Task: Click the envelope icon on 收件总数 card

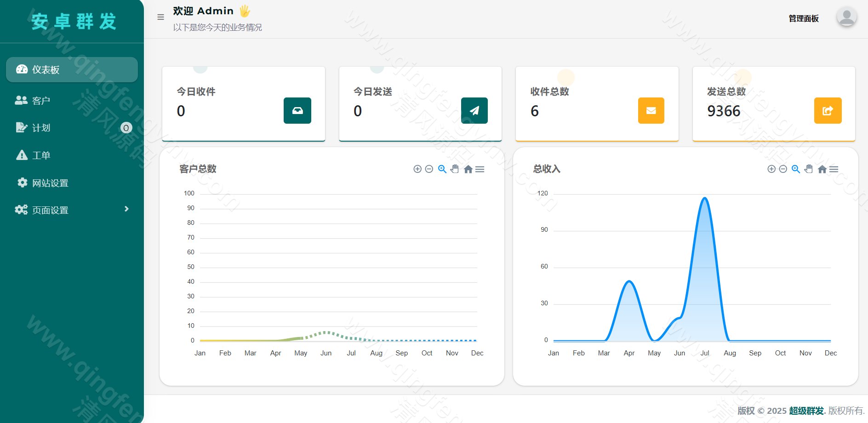Action: [x=651, y=110]
